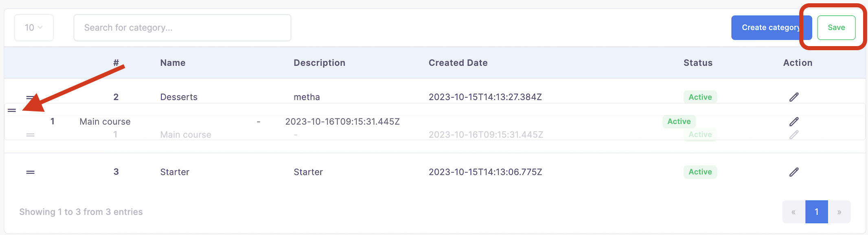
Task: Grab the drag handle of Starter row
Action: tap(31, 172)
